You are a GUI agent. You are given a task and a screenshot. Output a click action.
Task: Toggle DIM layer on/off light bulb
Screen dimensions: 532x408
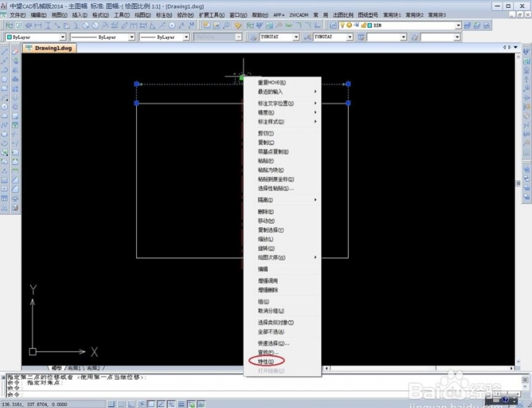tap(342, 25)
